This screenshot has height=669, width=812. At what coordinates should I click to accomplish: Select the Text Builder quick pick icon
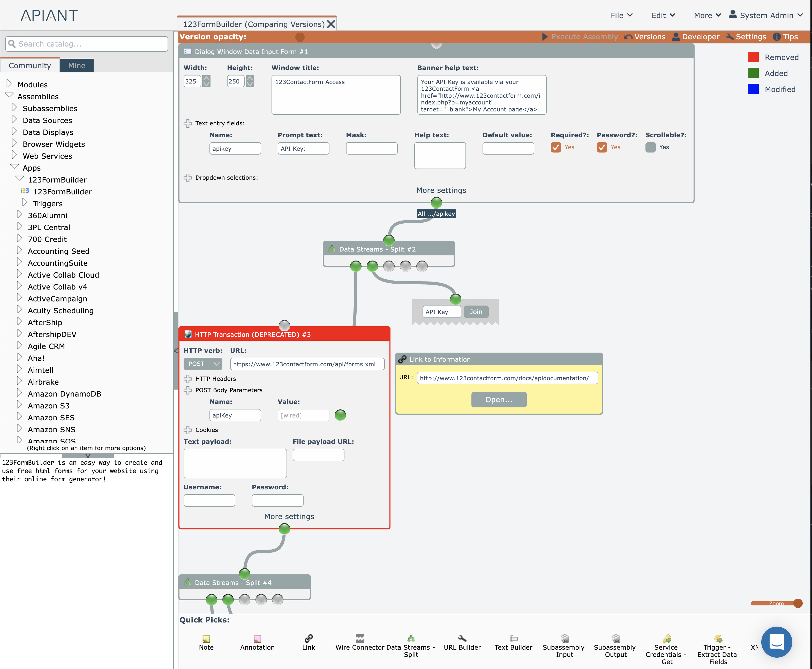(x=513, y=638)
